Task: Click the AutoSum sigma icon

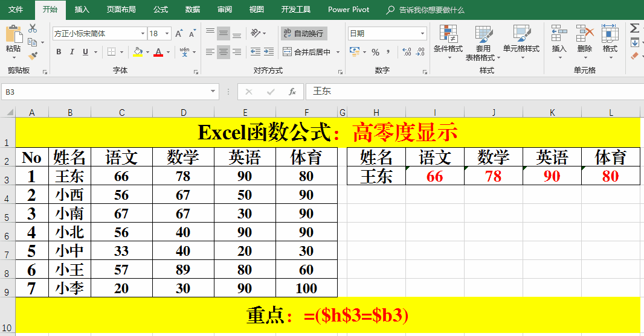Action: 634,28
